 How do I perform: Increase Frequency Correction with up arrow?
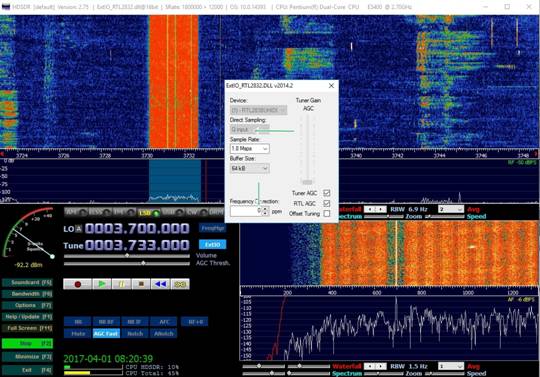[x=265, y=209]
